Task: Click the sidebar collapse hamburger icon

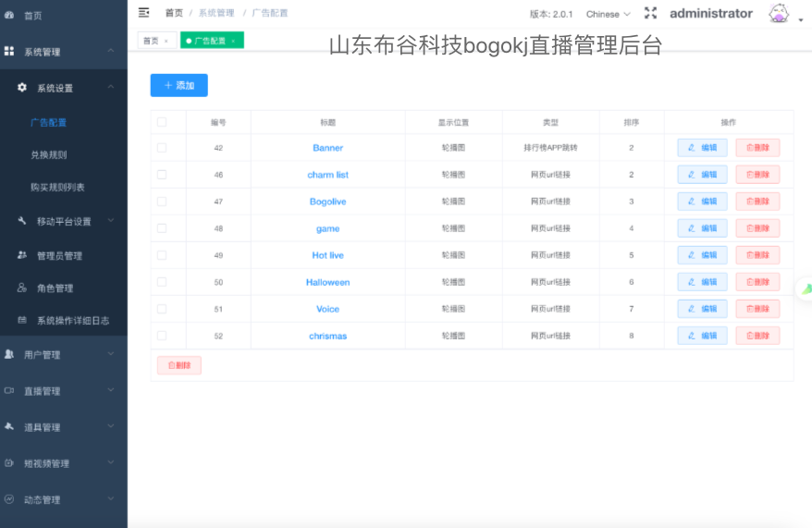Action: 143,13
